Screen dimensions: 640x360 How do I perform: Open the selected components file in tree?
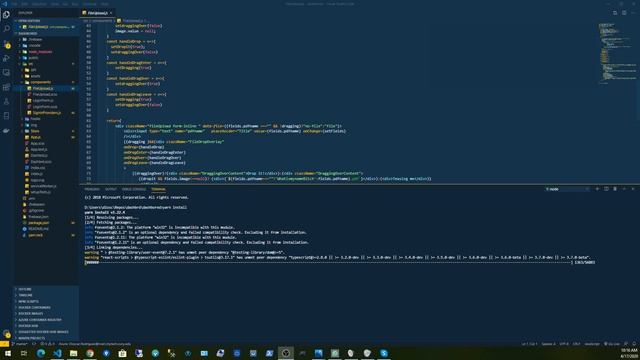click(x=46, y=88)
